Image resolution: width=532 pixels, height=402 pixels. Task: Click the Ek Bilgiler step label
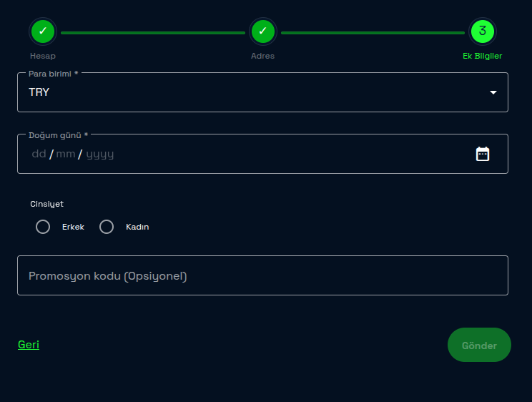483,56
